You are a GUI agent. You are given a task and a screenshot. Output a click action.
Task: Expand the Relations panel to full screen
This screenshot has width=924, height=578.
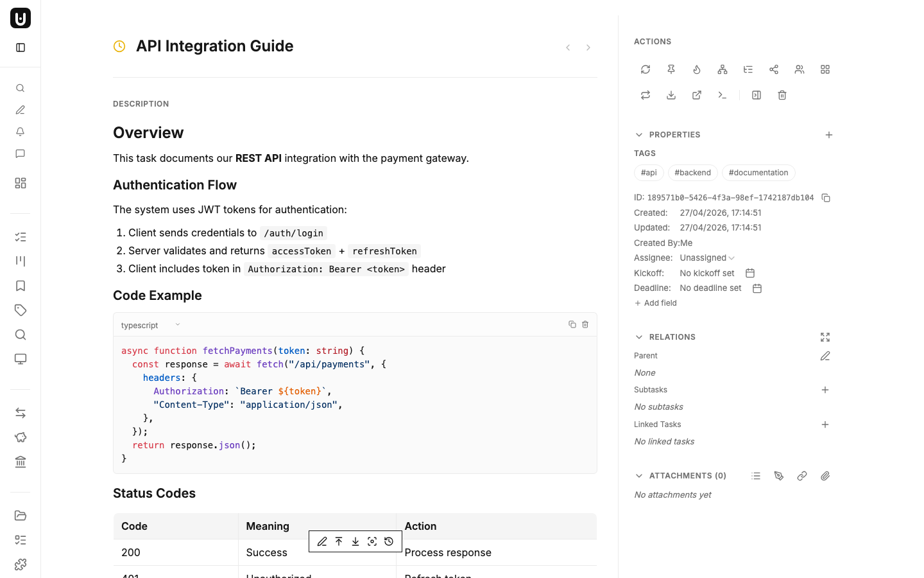pos(825,337)
